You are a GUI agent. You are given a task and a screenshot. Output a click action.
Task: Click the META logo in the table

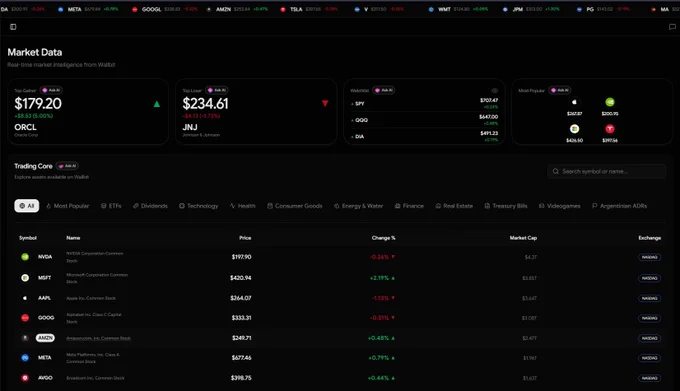[25, 358]
